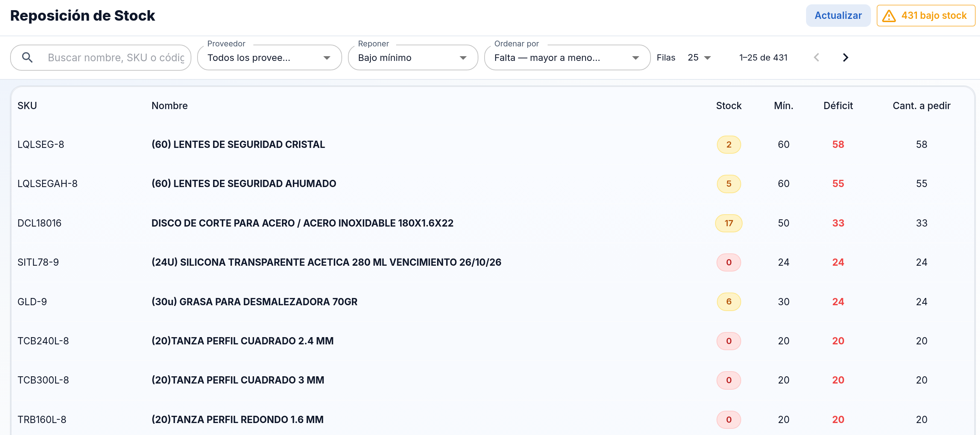Select SKU SITL78-9 cell
Viewport: 980px width, 435px height.
(x=38, y=262)
